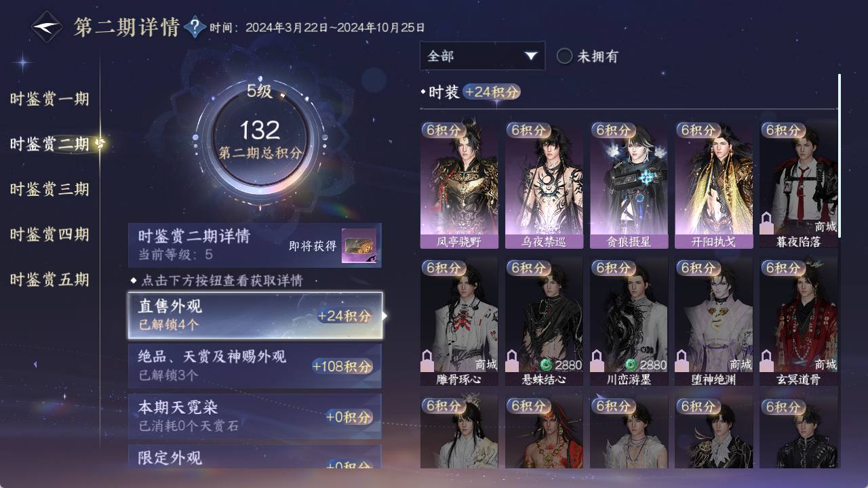Click lock icon on 暮夜陷落 outfit
Image resolution: width=868 pixels, height=488 pixels.
coord(767,223)
